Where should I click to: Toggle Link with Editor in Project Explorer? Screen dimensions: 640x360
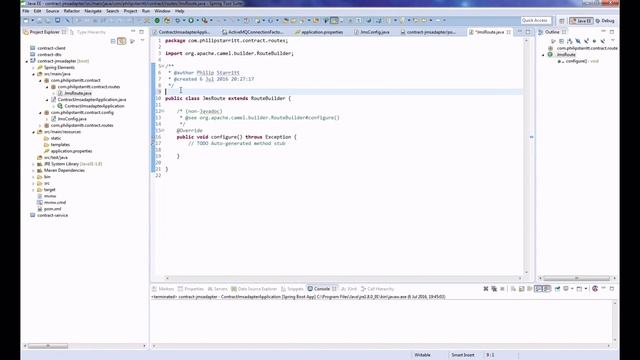tap(122, 41)
